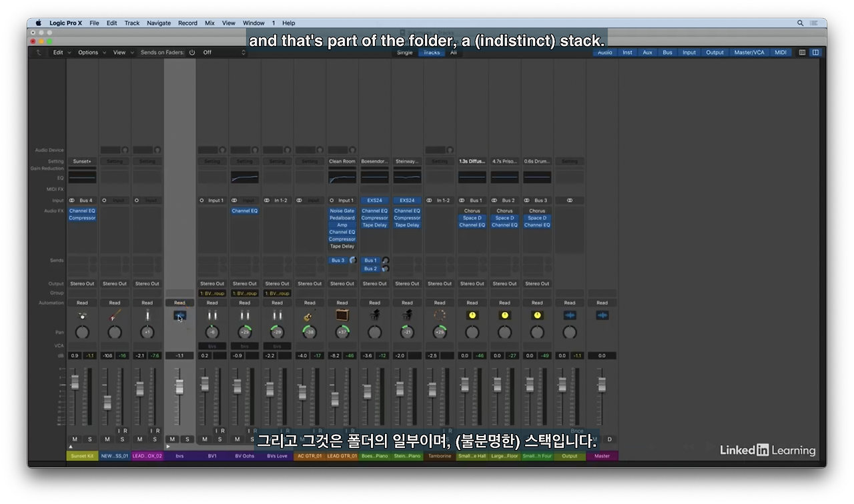854x504 pixels.
Task: Switch to wide channel strips view icon
Action: tap(815, 53)
